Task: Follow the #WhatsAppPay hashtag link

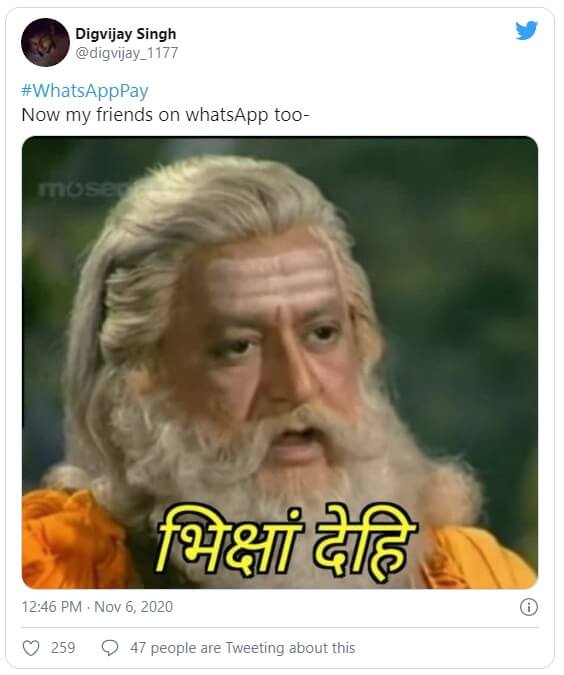Action: pos(85,90)
